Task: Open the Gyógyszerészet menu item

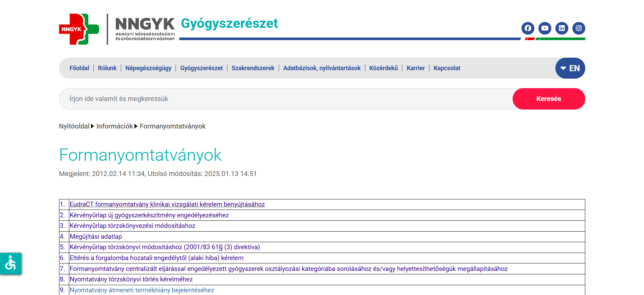Action: 201,68
